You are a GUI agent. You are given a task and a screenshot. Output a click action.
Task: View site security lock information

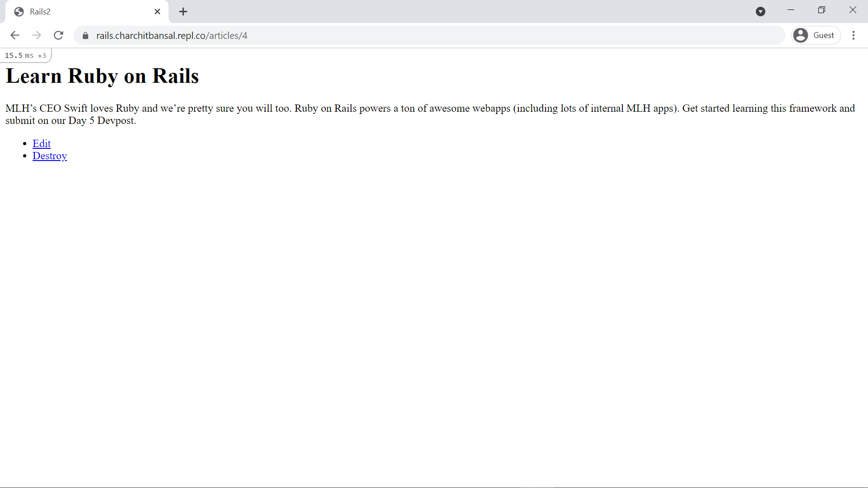[85, 35]
